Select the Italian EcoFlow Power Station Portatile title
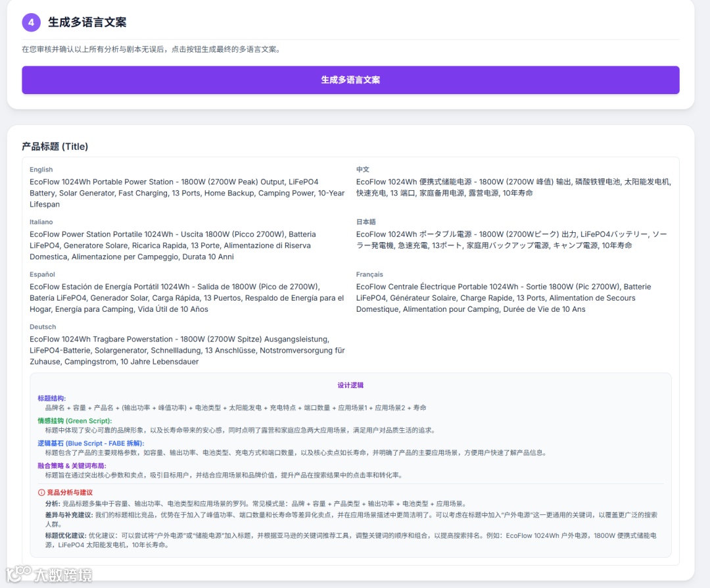 click(x=173, y=245)
